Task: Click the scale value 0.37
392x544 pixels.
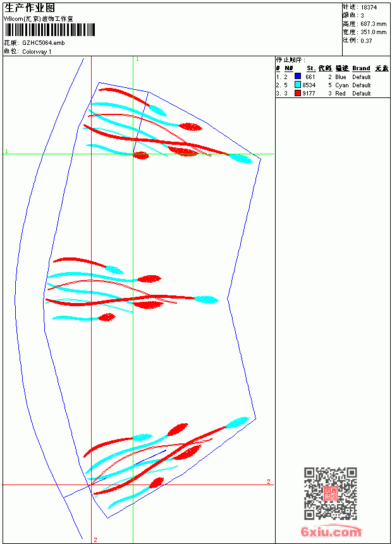Action: click(x=366, y=41)
